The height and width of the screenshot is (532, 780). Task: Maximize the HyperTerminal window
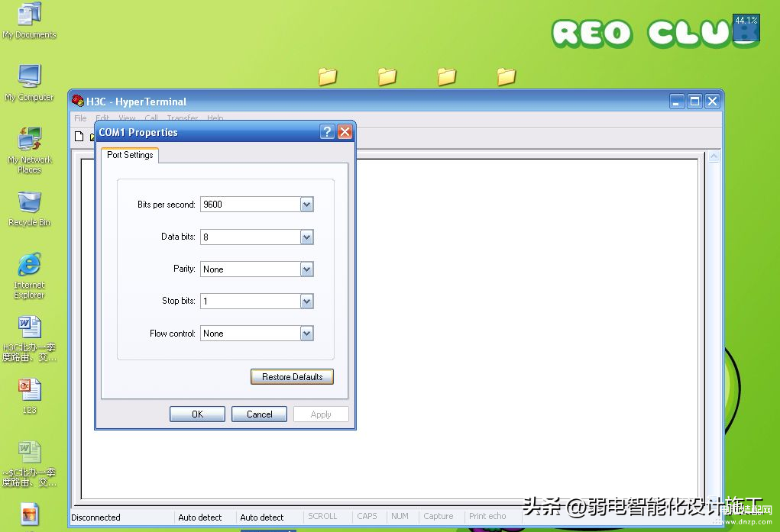(x=694, y=102)
